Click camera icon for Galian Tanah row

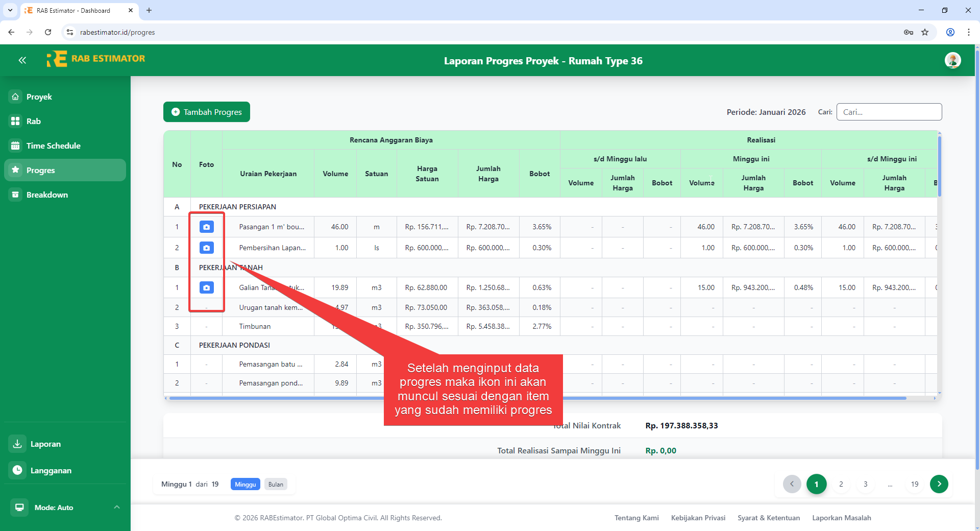coord(206,287)
